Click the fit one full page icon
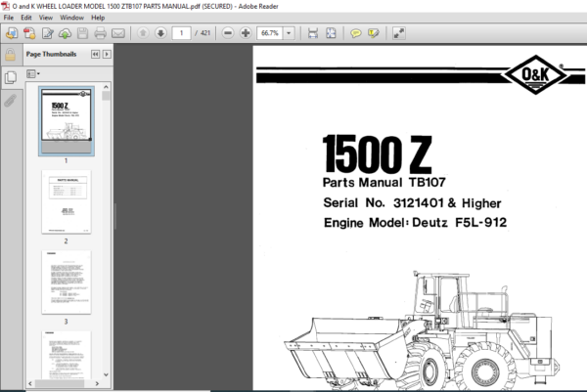The image size is (587, 392). tap(331, 33)
